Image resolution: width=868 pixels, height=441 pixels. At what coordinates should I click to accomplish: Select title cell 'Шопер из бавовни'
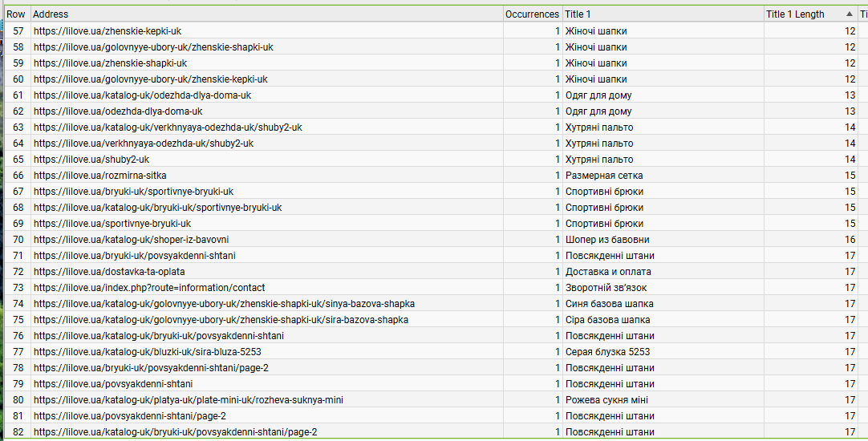(x=607, y=240)
